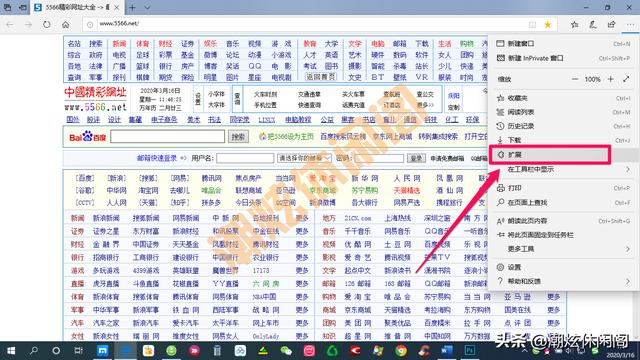Click the Baidu search input box

point(167,136)
